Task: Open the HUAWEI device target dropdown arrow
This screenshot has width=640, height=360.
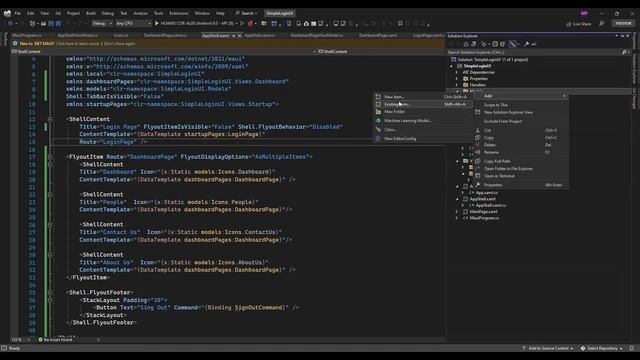Action: tap(237, 24)
